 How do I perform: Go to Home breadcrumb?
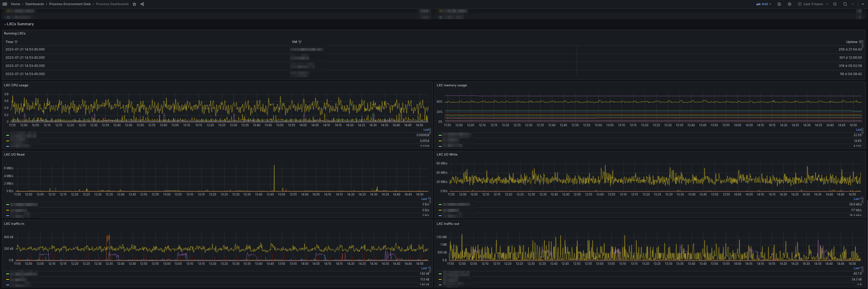(x=15, y=4)
